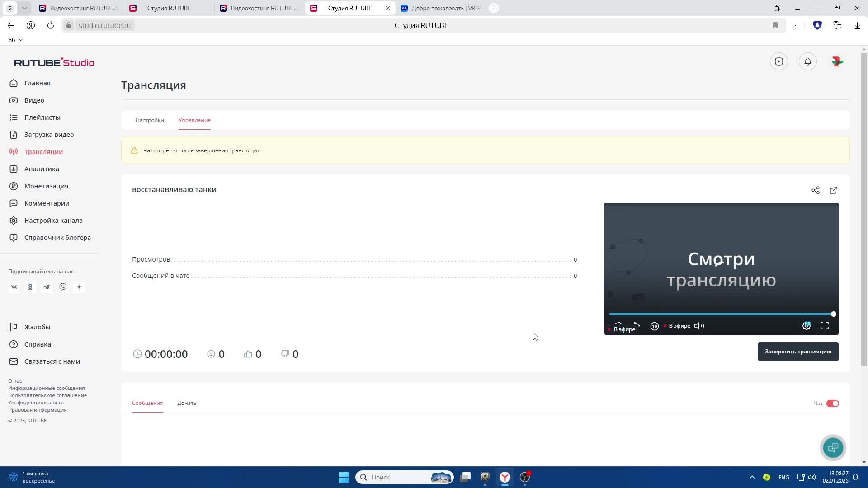Expand the browser tab list chevron

(x=24, y=8)
